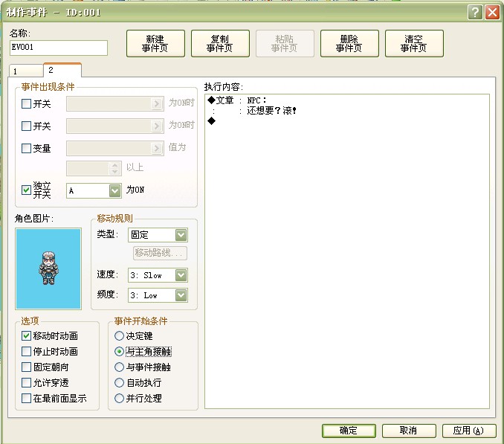
Task: Enable the 停止时动画 option
Action: [26, 351]
